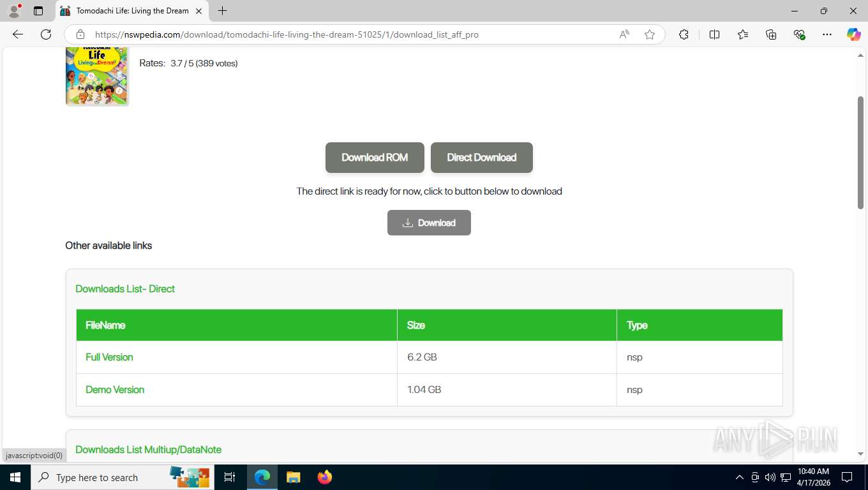Select the 1.04 GB size cell
Viewport: 868px width, 490px height.
tap(507, 390)
